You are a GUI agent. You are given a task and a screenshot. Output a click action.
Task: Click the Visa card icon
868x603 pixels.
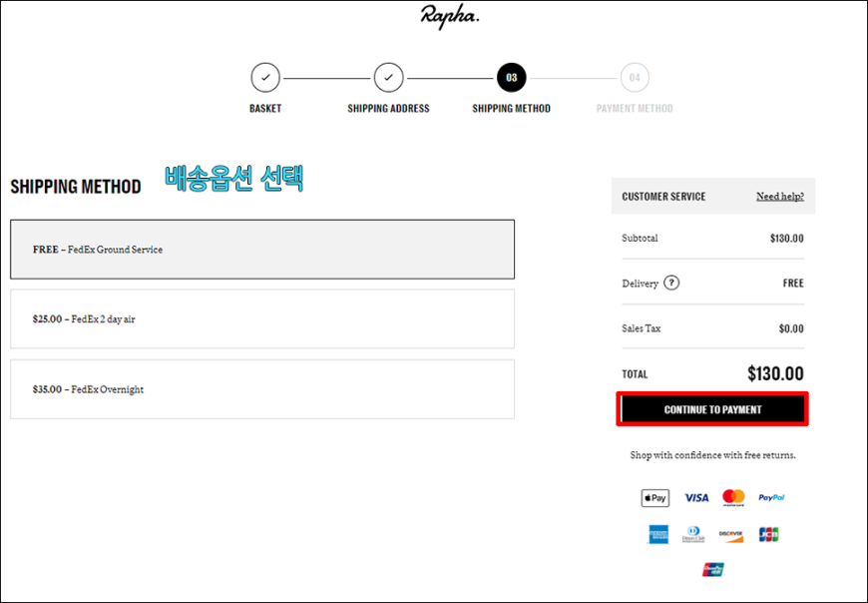tap(696, 498)
